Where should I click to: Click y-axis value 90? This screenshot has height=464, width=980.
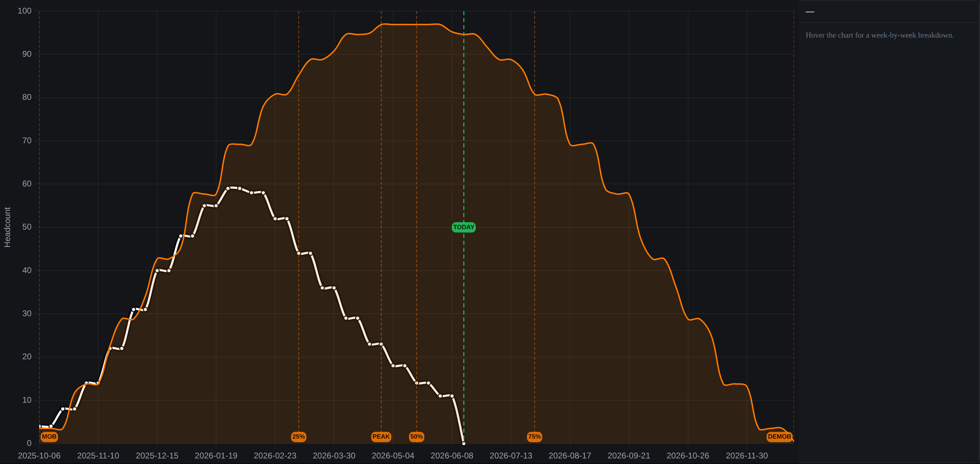coord(27,54)
